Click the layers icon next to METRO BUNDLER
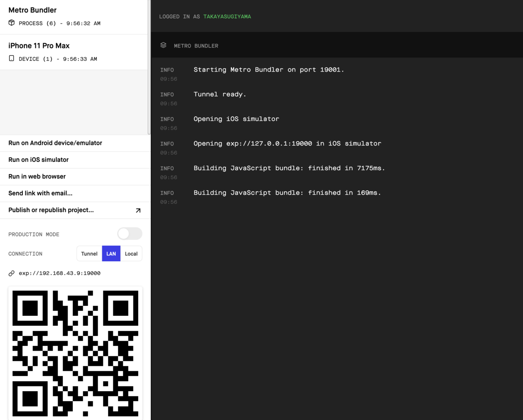Viewport: 523px width, 420px height. (163, 45)
